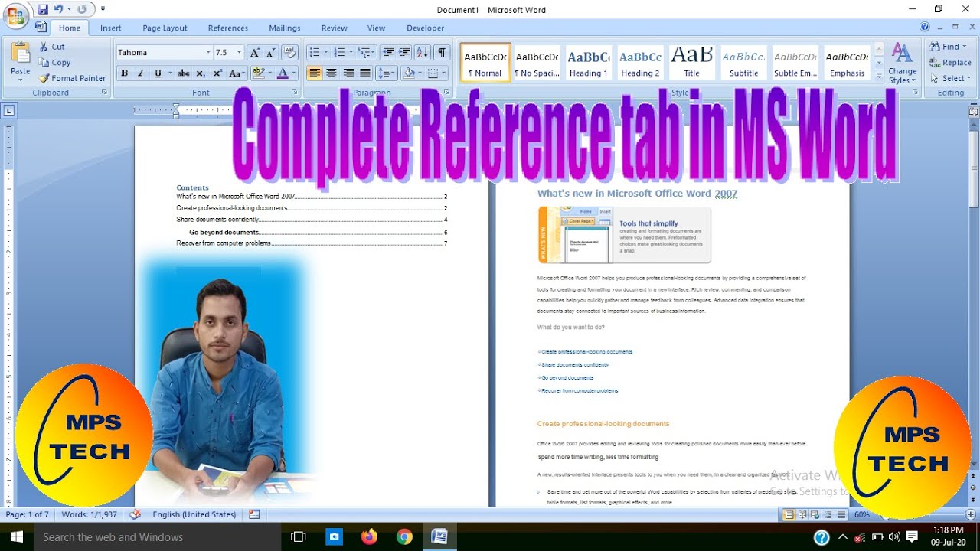Toggle italic formatting
This screenshot has height=551, width=980.
(141, 73)
